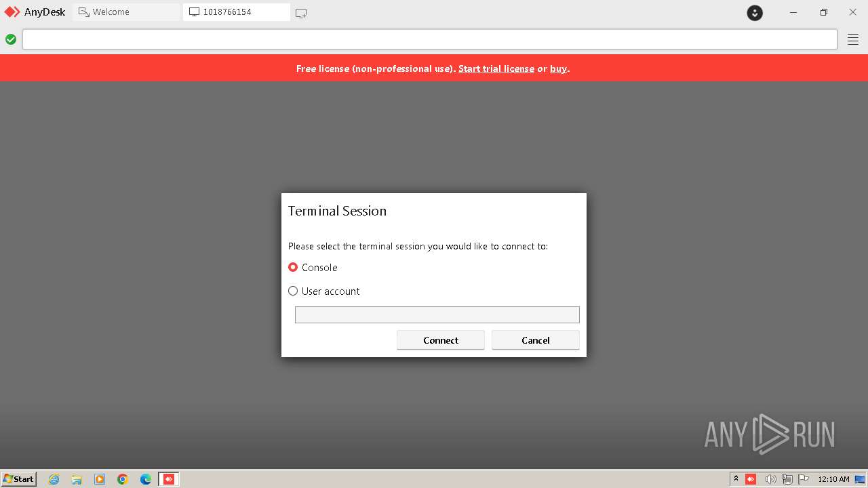The height and width of the screenshot is (488, 868).
Task: Select the Console radio button
Action: pos(293,267)
